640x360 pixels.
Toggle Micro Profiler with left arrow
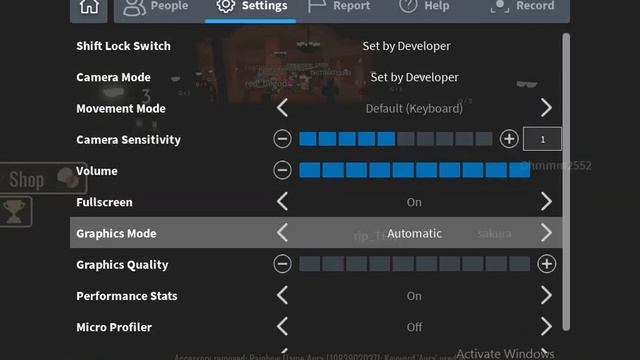tap(282, 327)
